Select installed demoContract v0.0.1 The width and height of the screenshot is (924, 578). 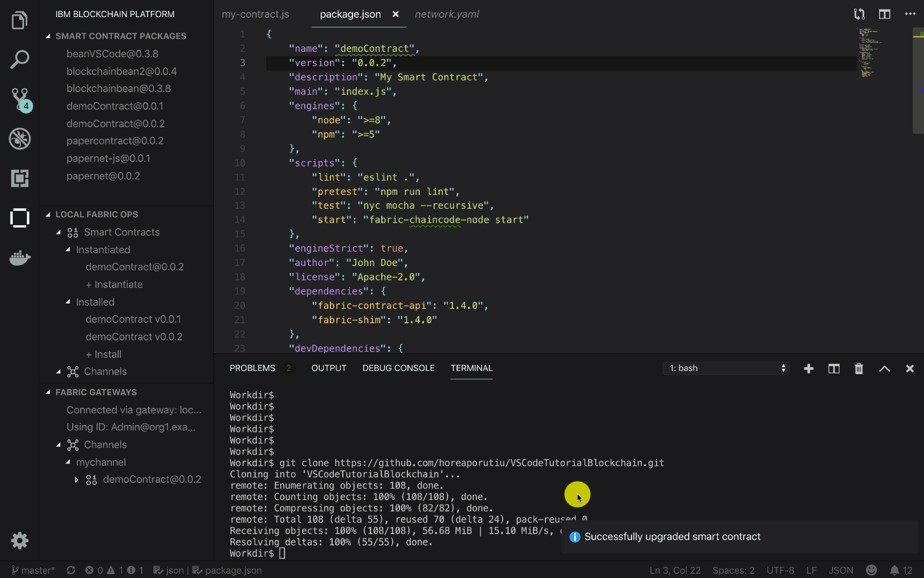click(133, 319)
